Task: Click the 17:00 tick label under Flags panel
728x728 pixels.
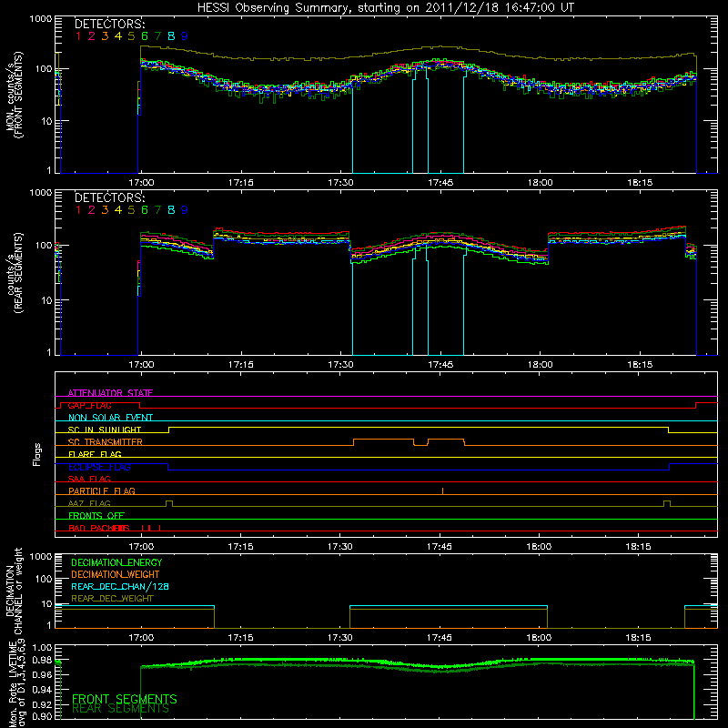Action: point(141,547)
